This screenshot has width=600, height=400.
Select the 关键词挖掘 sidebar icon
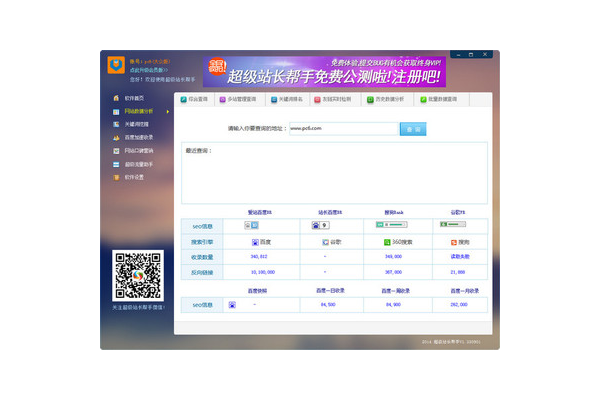(116, 124)
